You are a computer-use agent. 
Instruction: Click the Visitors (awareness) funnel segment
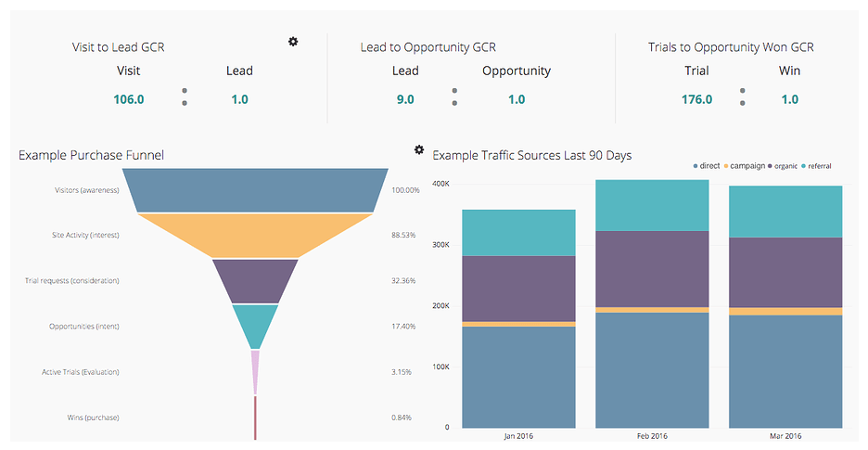pos(255,190)
